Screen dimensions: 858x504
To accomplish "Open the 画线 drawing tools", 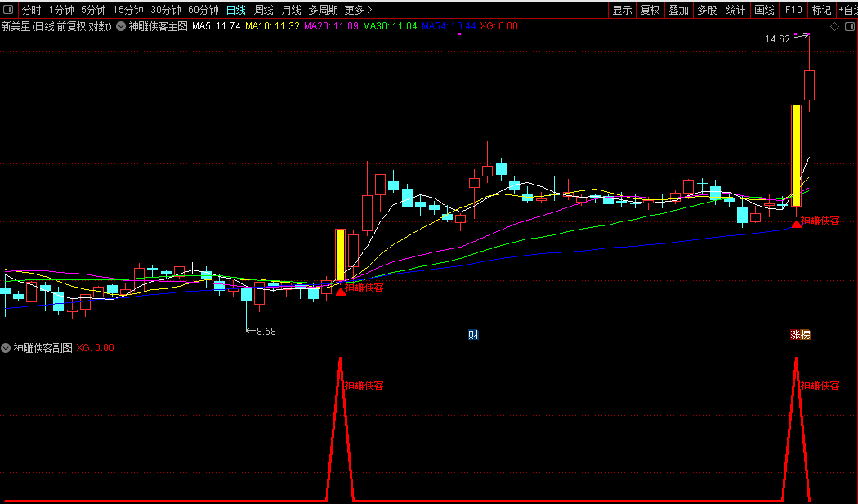I will (764, 10).
